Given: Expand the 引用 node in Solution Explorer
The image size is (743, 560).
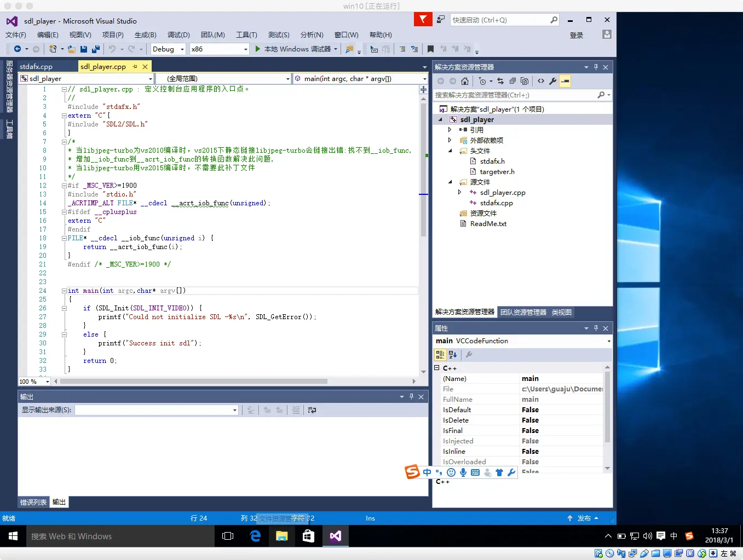Looking at the screenshot, I should click(450, 130).
